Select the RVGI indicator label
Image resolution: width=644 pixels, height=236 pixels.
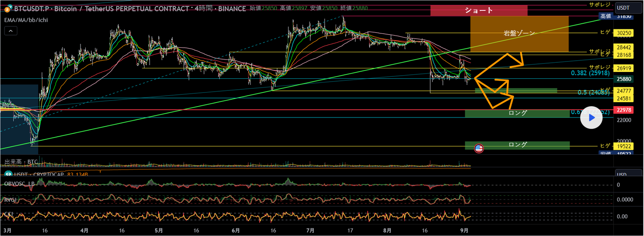click(x=10, y=200)
